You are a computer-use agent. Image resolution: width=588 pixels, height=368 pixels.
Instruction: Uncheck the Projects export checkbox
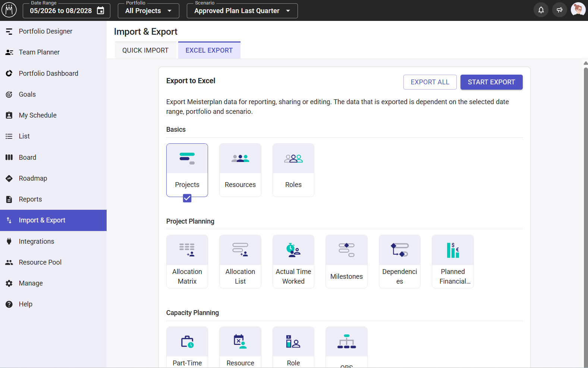(x=187, y=198)
